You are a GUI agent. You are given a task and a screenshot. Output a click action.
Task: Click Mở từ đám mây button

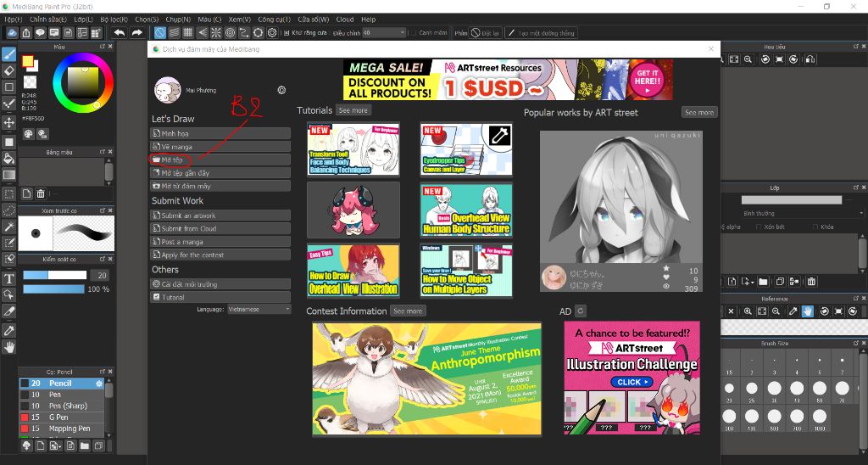(x=220, y=186)
